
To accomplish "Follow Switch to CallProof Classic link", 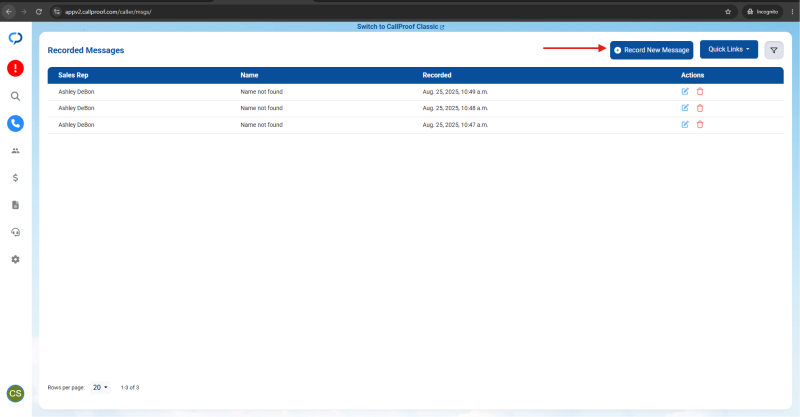I will 400,27.
